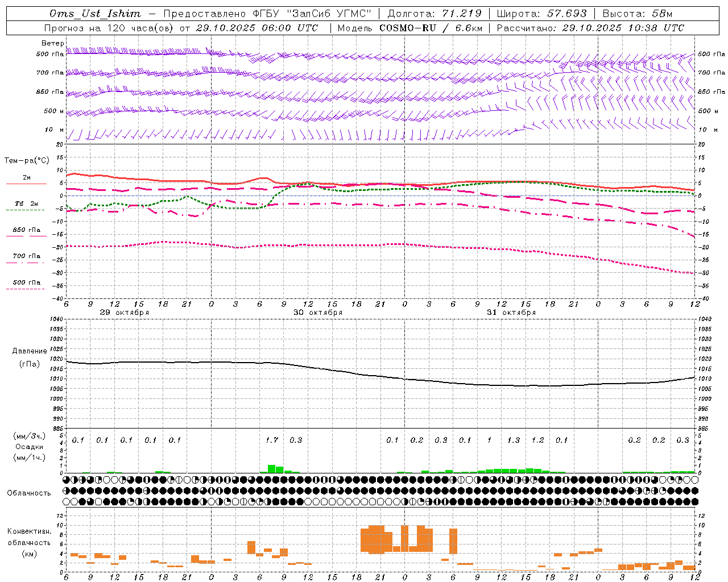Click the Прогноз на 120 часа(ов) text

tap(109, 28)
